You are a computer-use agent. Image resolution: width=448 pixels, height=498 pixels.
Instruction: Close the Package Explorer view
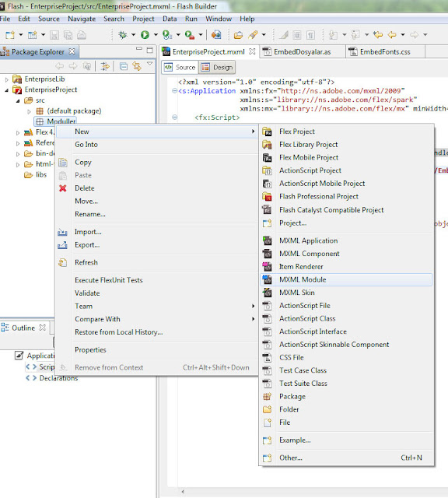[72, 51]
